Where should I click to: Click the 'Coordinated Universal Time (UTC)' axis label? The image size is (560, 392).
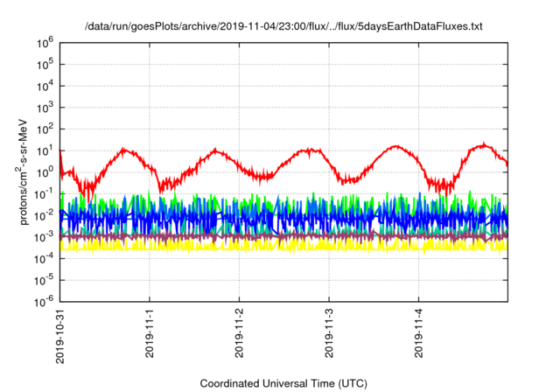[x=283, y=383]
